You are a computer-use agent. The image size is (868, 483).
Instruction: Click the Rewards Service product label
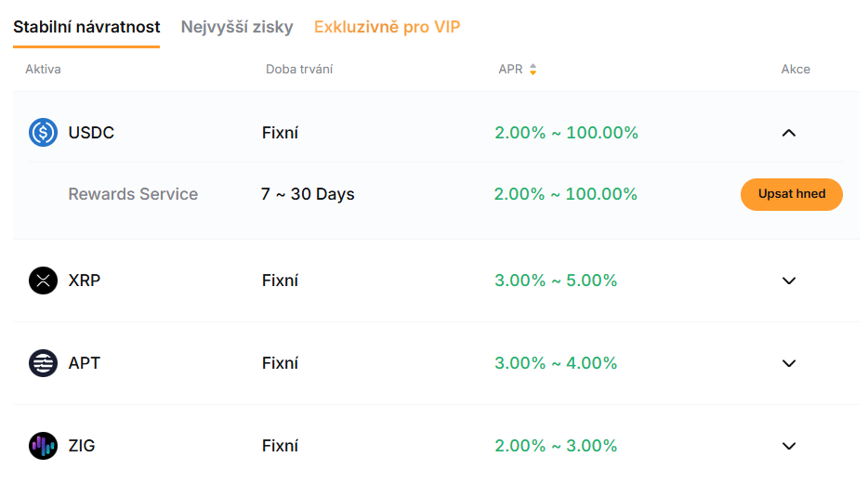(x=133, y=194)
